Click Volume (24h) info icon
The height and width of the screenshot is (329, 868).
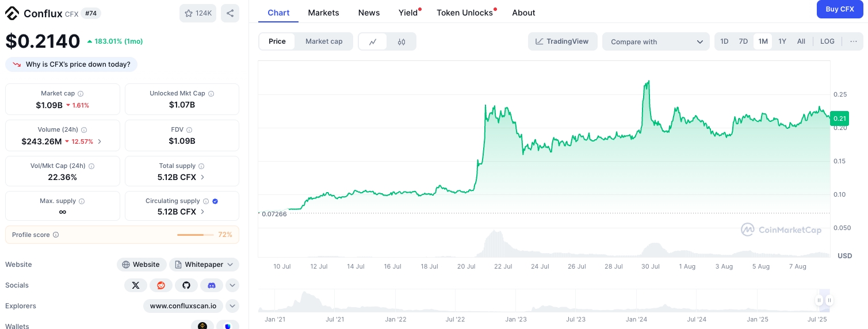coord(84,130)
